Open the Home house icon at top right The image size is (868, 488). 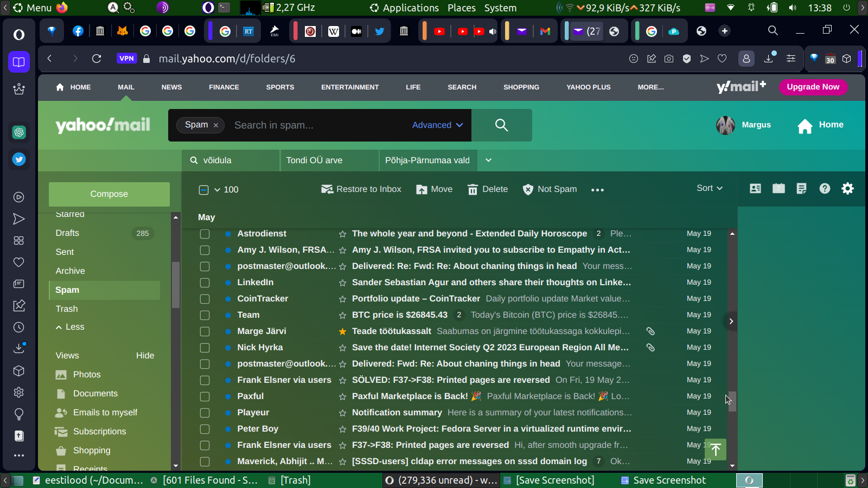coord(805,126)
